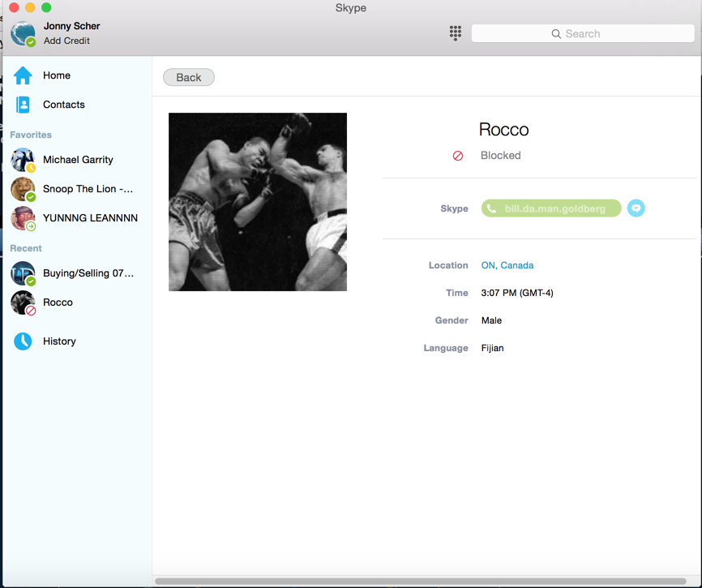This screenshot has height=588, width=702.
Task: Click Michael Garrity's avatar
Action: [x=23, y=160]
